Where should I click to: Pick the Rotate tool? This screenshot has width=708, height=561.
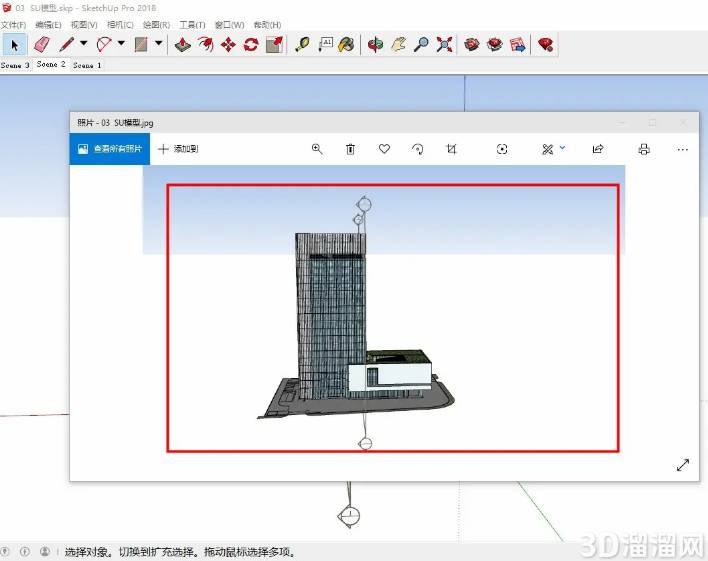click(251, 45)
